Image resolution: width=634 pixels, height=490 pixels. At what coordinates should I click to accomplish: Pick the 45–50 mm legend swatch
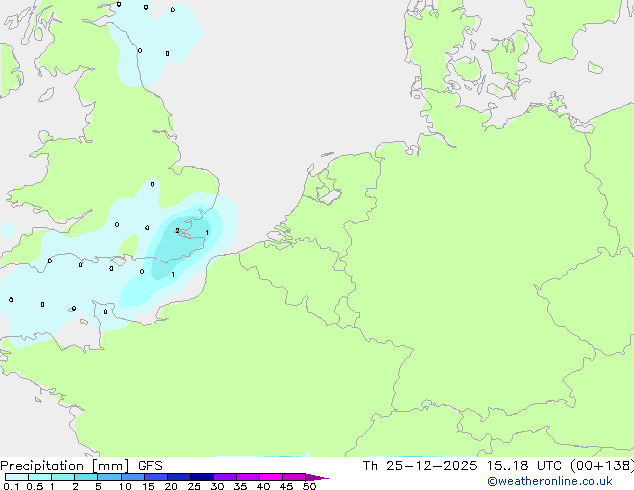tap(294, 477)
